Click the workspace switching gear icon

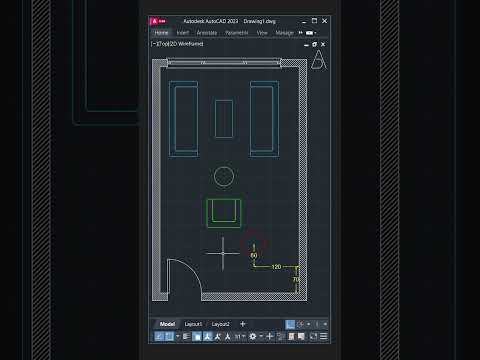(x=252, y=337)
